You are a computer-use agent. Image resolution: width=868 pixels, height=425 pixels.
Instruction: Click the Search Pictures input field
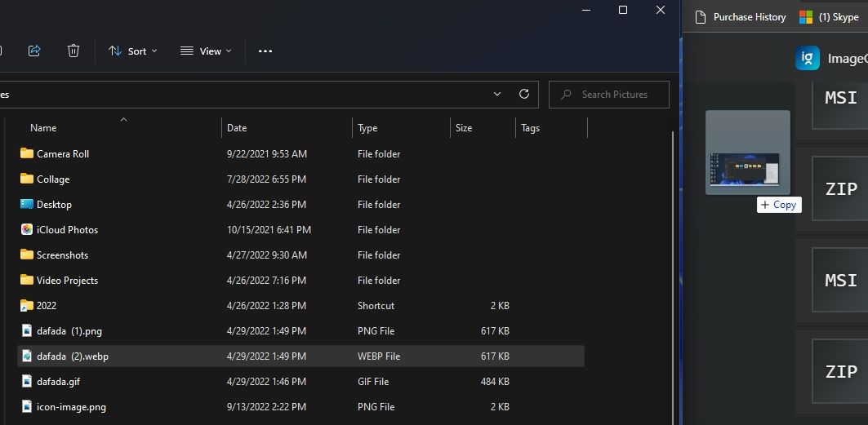(614, 95)
